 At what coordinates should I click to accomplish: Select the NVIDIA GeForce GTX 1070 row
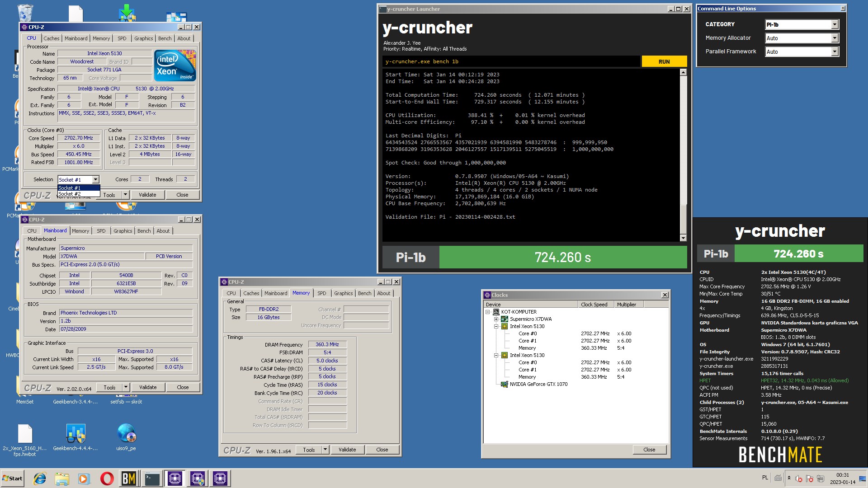pos(538,384)
